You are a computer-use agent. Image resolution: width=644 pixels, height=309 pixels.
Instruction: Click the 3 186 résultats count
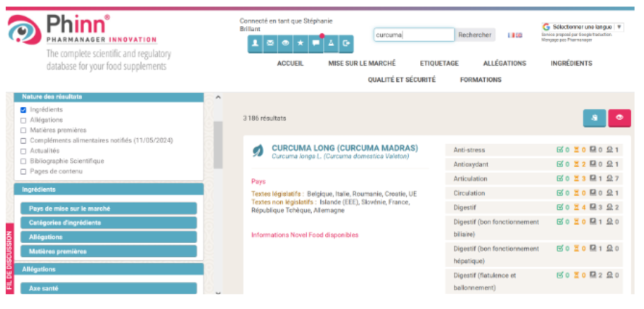point(264,118)
